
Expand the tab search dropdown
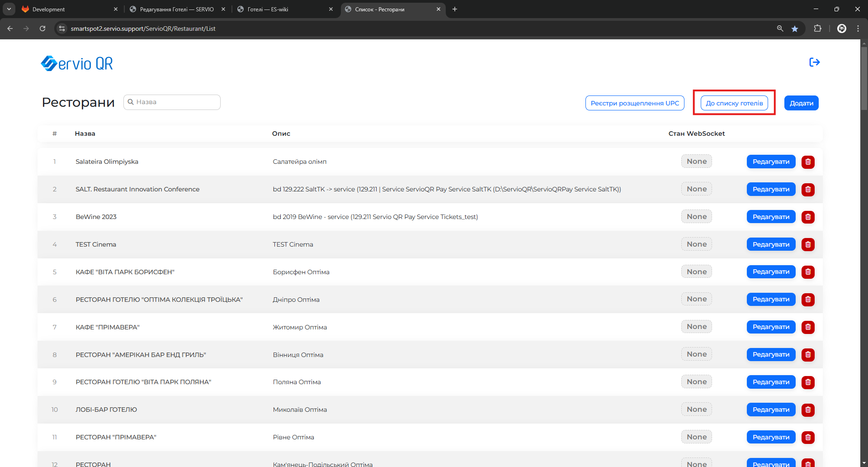(x=9, y=9)
